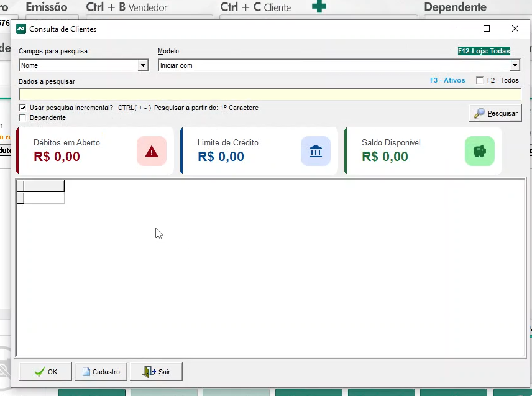The width and height of the screenshot is (532, 396).
Task: Click the magnifying glass on Pesquisar button
Action: click(479, 114)
